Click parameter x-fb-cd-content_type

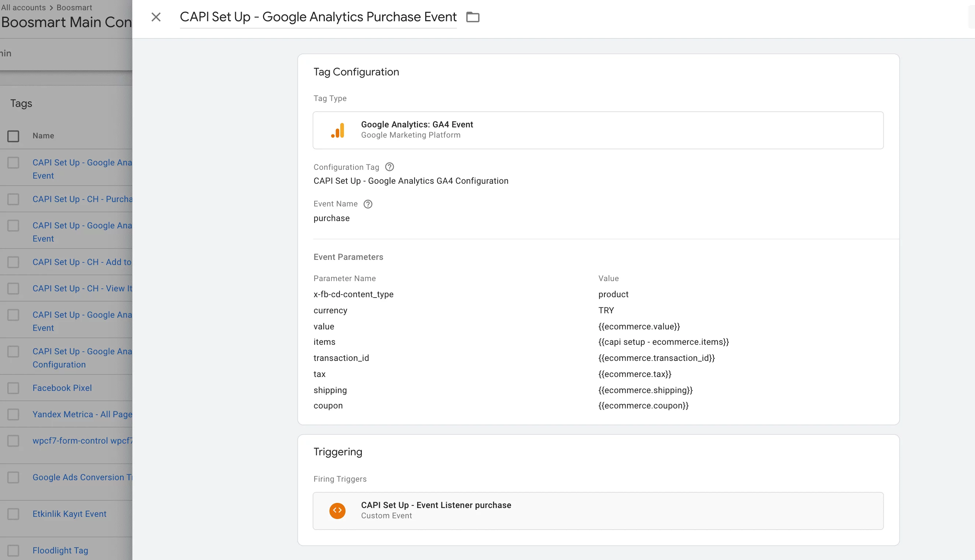(x=353, y=294)
